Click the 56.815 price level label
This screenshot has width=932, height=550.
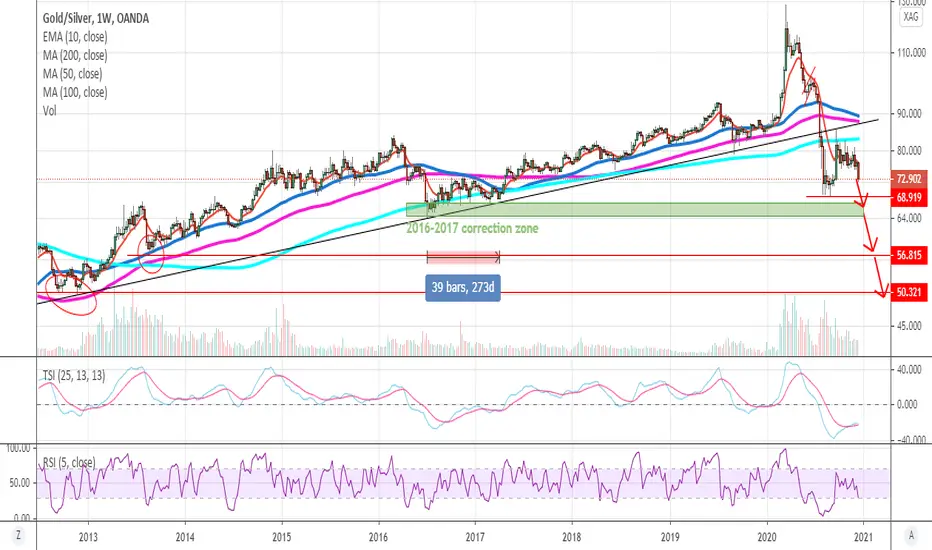point(909,255)
